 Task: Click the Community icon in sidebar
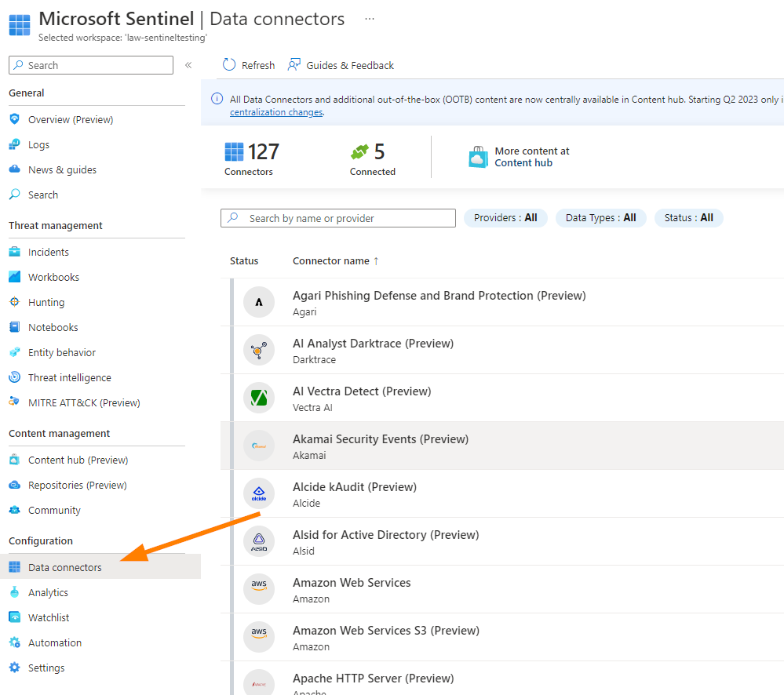[x=14, y=510]
